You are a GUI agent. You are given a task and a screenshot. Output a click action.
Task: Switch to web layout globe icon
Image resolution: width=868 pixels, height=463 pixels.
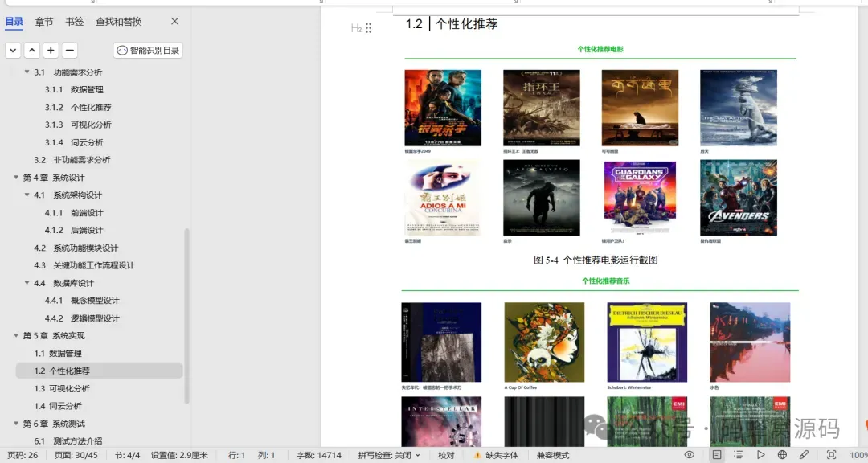tap(782, 455)
